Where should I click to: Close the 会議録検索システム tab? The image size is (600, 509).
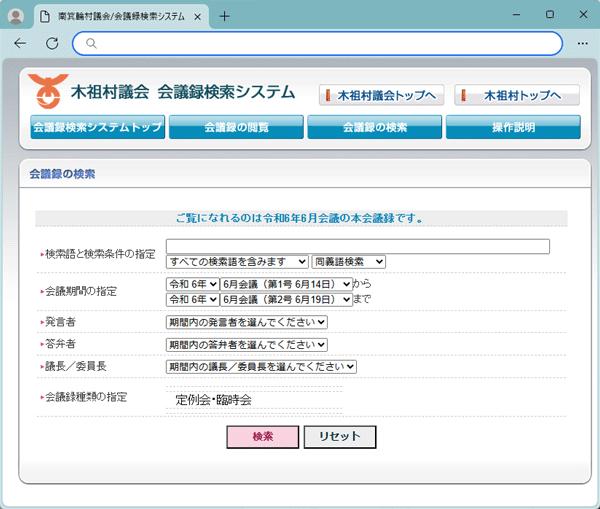[x=197, y=17]
